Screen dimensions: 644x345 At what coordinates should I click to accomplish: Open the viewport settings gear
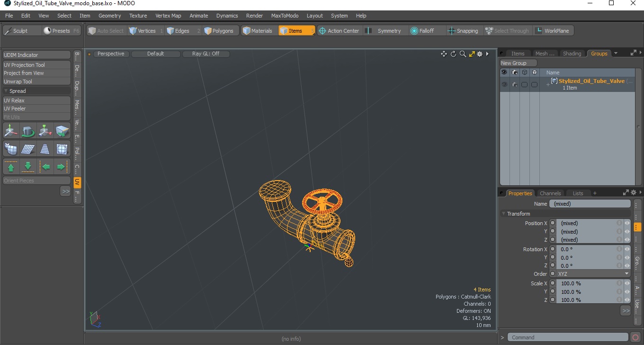coord(480,54)
